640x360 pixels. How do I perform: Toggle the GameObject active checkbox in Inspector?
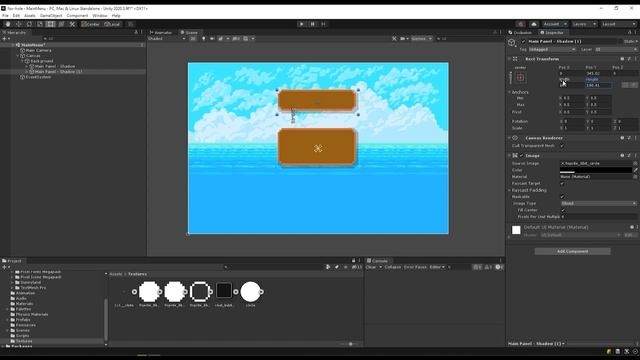pos(523,41)
